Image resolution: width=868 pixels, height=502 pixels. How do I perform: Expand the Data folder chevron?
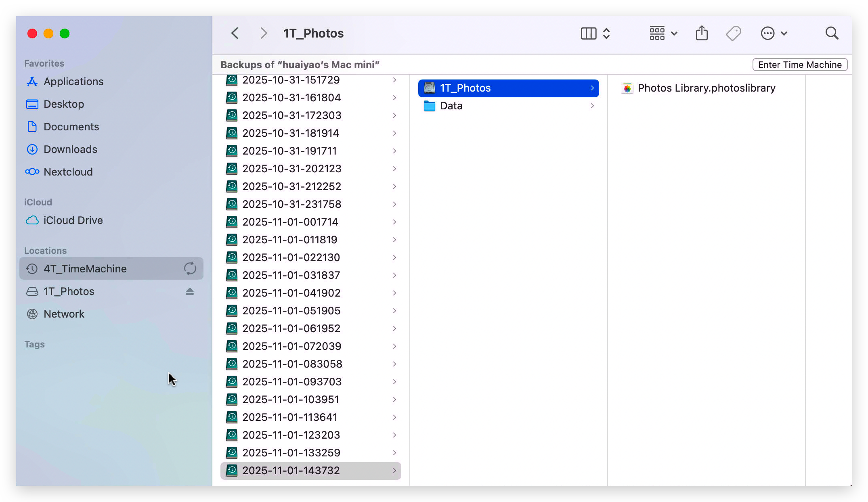coord(592,106)
